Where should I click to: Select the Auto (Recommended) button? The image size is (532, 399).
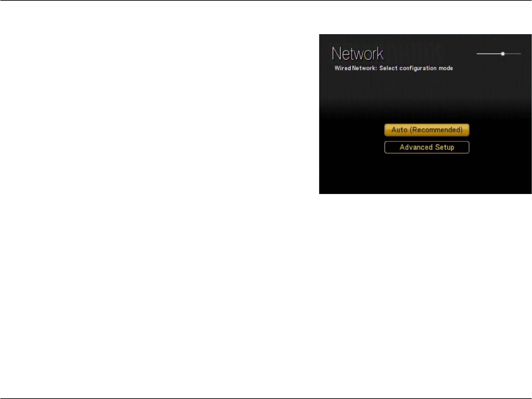427,130
